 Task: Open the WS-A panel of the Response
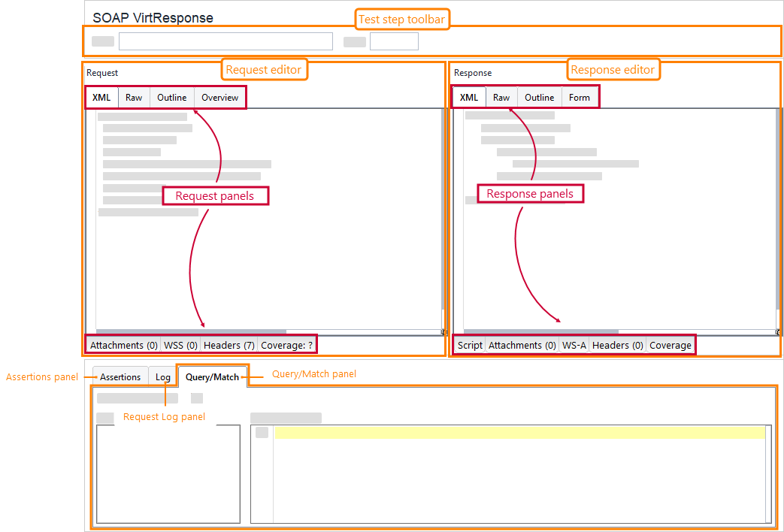574,345
